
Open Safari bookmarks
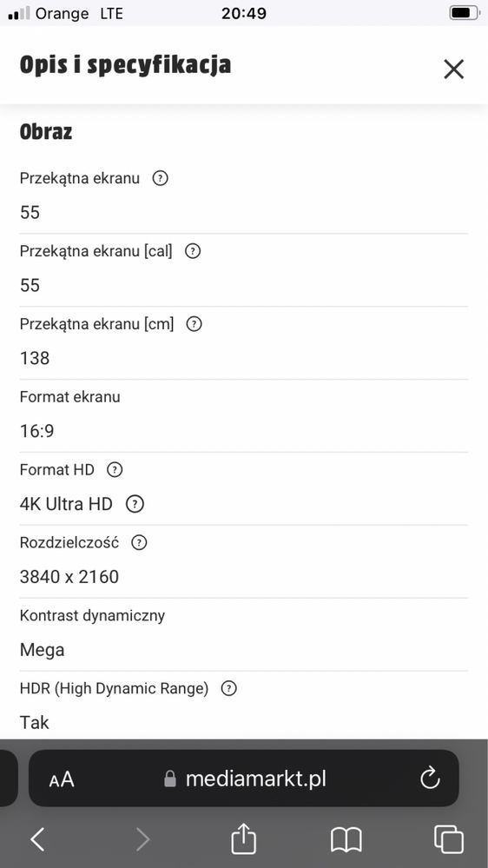click(346, 840)
